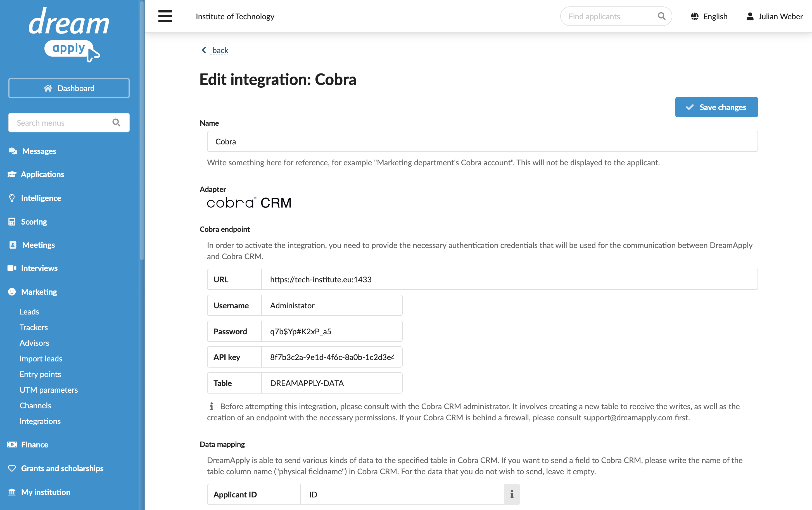812x510 pixels.
Task: Open the hamburger menu icon
Action: pyautogui.click(x=165, y=16)
